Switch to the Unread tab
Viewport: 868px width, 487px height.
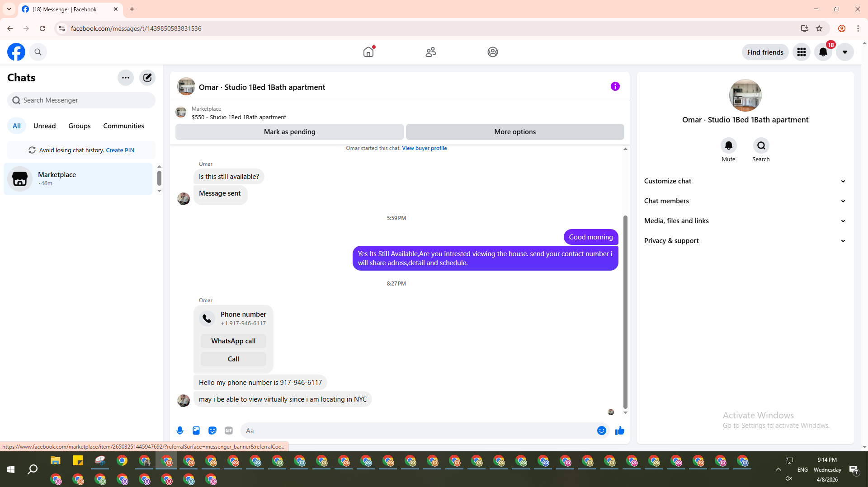pos(44,126)
